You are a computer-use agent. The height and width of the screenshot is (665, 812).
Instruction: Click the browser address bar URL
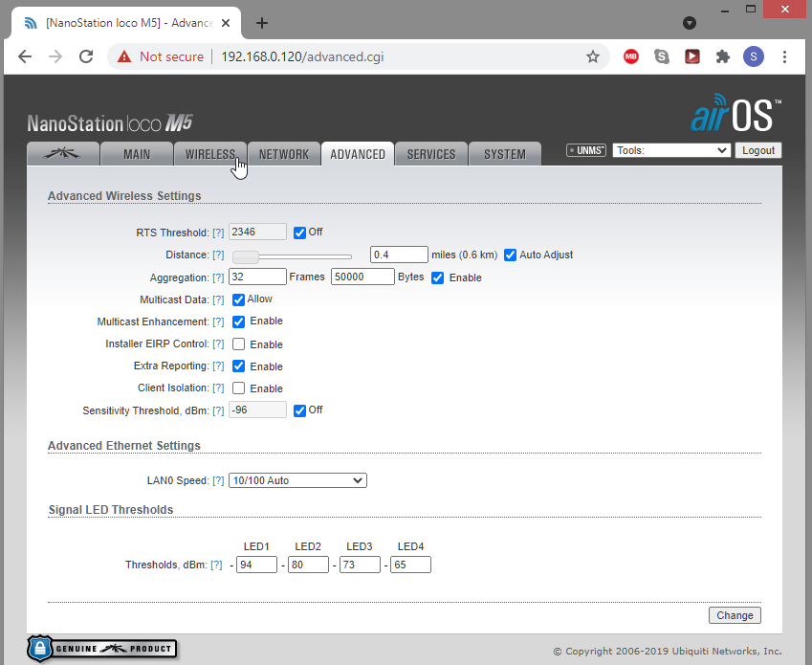[302, 56]
